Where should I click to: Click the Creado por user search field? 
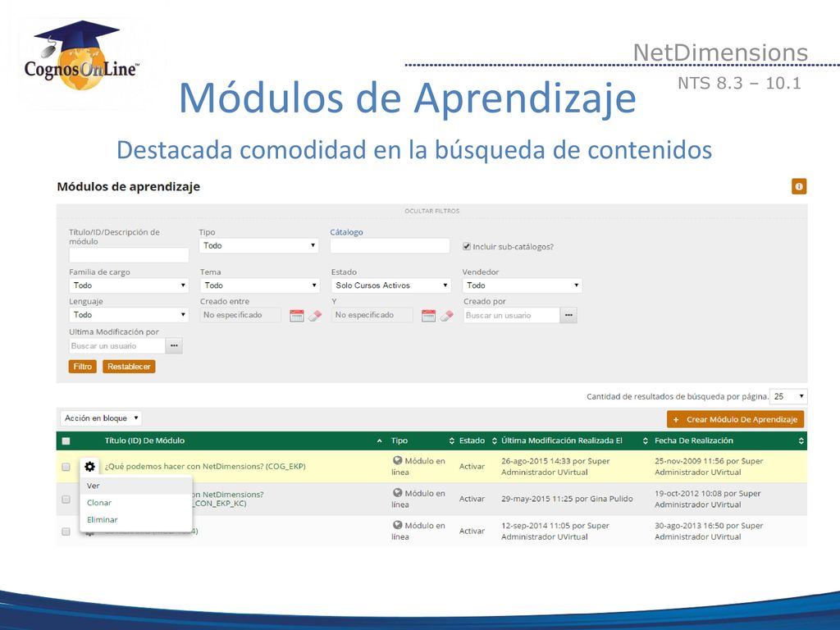[x=512, y=316]
